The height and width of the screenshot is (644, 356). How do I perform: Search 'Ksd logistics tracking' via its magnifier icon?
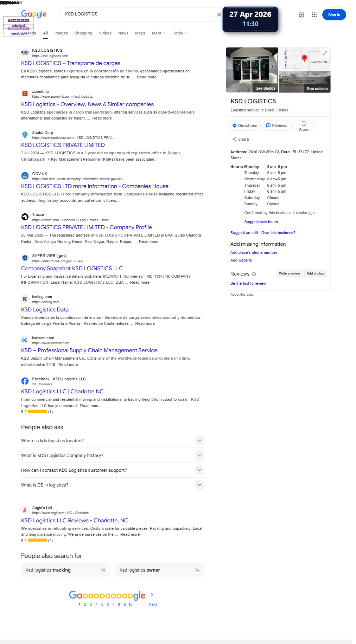tap(103, 570)
